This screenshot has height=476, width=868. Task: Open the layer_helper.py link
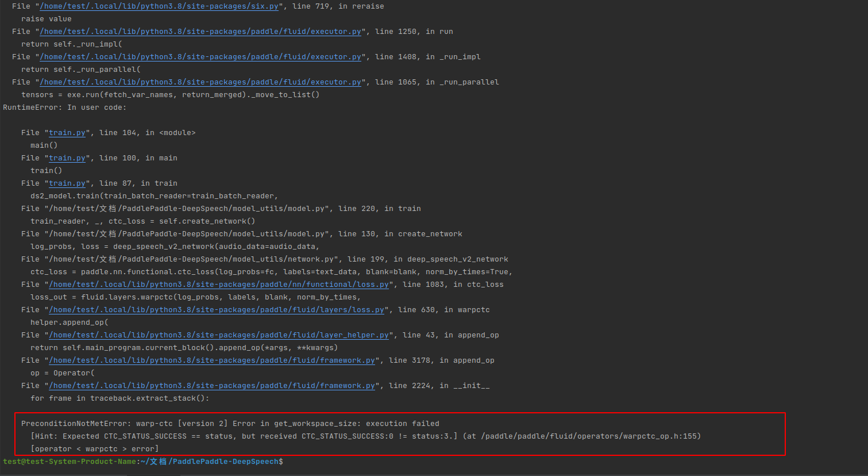tap(217, 335)
